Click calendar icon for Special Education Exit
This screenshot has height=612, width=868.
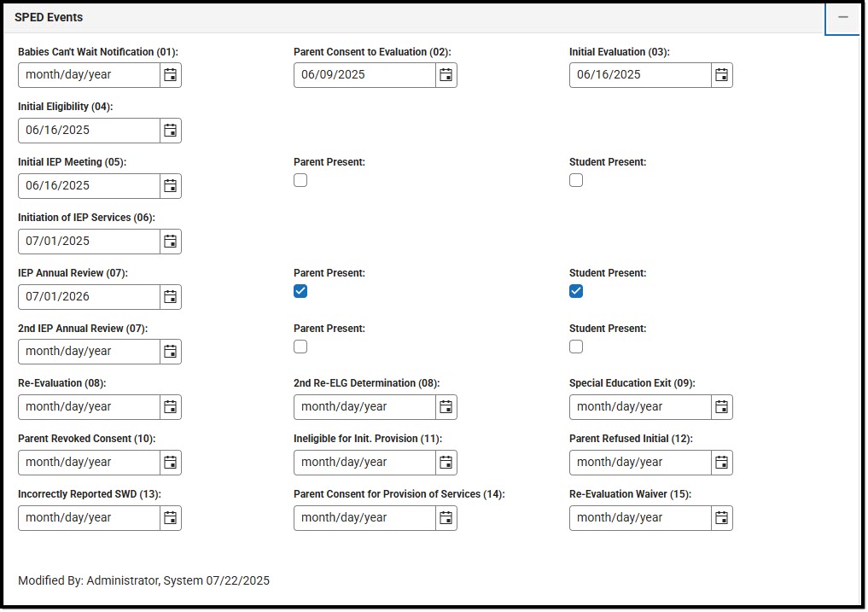[722, 407]
